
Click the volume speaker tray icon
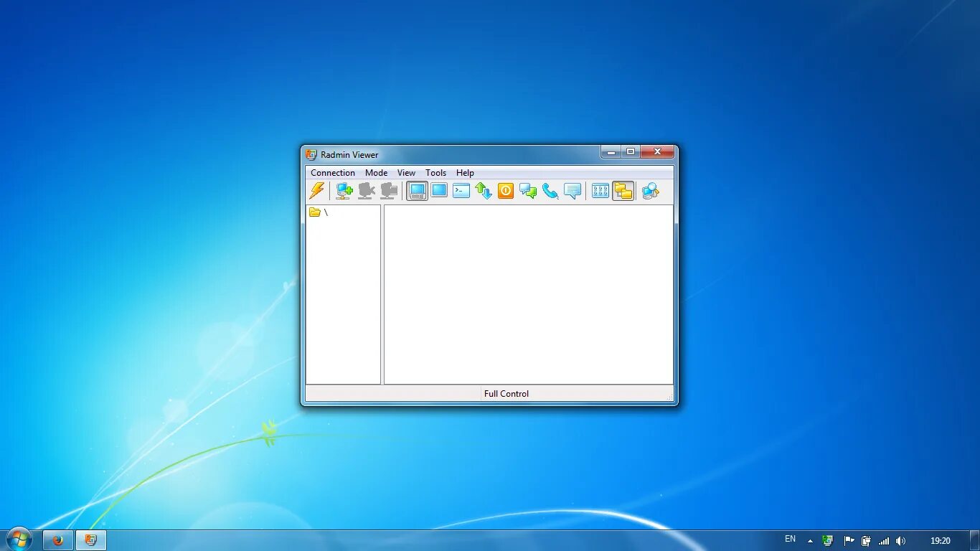coord(900,541)
